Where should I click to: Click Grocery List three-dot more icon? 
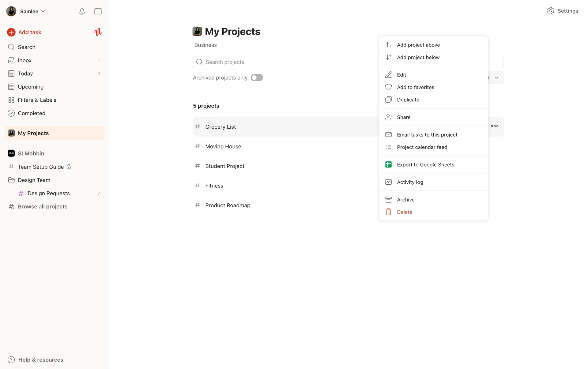(x=495, y=126)
